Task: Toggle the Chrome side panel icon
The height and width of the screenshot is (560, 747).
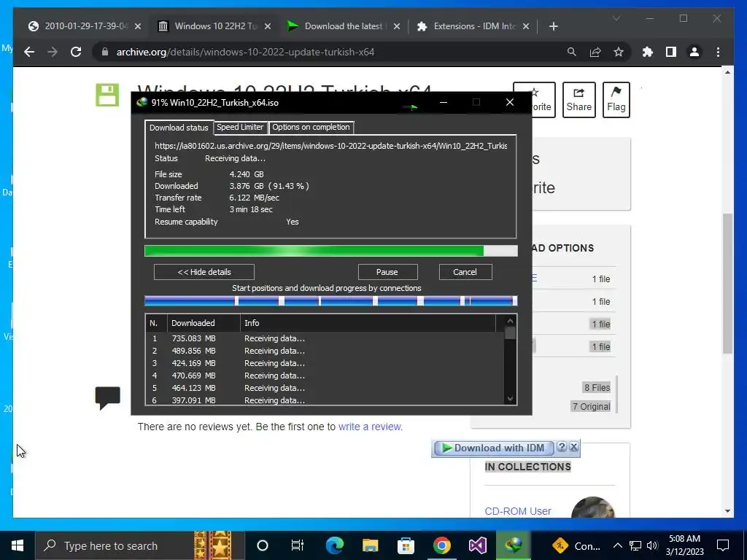Action: pos(671,52)
